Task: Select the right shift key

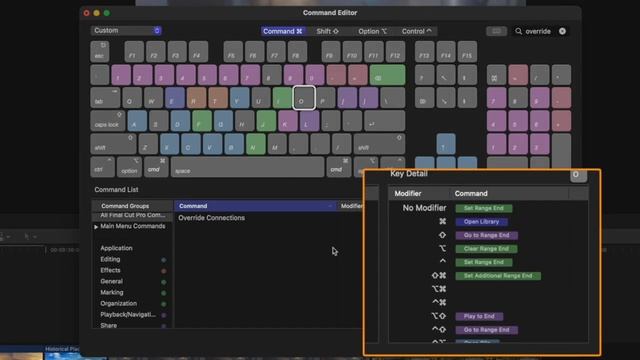Action: pyautogui.click(x=379, y=144)
